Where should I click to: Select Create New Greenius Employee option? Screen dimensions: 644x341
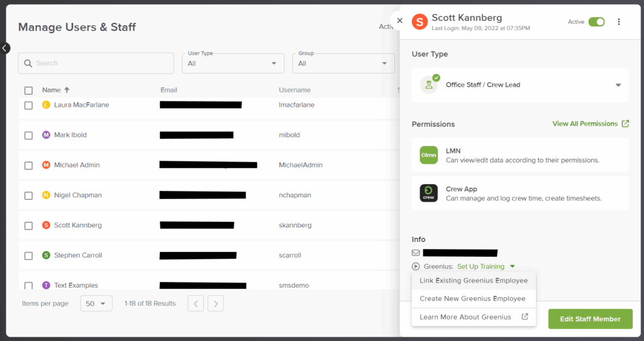[x=472, y=299]
